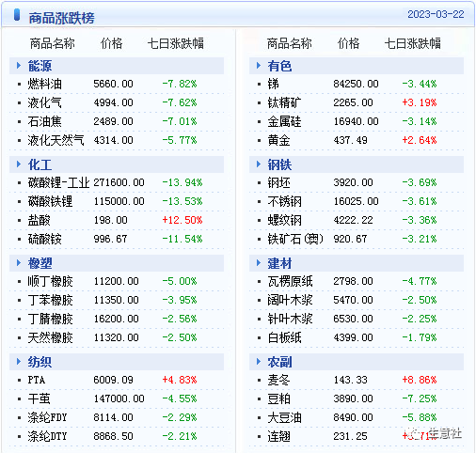Expand the 能源 category arrow
Image resolution: width=476 pixels, height=453 pixels.
click(x=19, y=66)
